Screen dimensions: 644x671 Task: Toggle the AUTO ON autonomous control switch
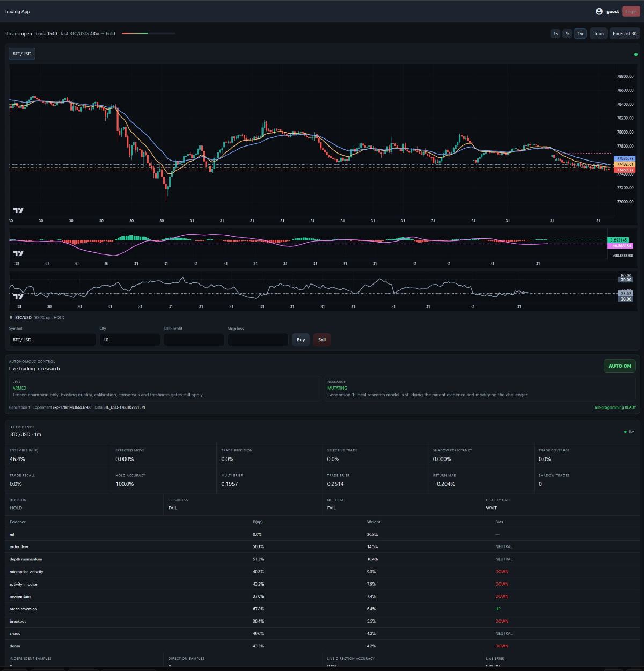pos(620,366)
